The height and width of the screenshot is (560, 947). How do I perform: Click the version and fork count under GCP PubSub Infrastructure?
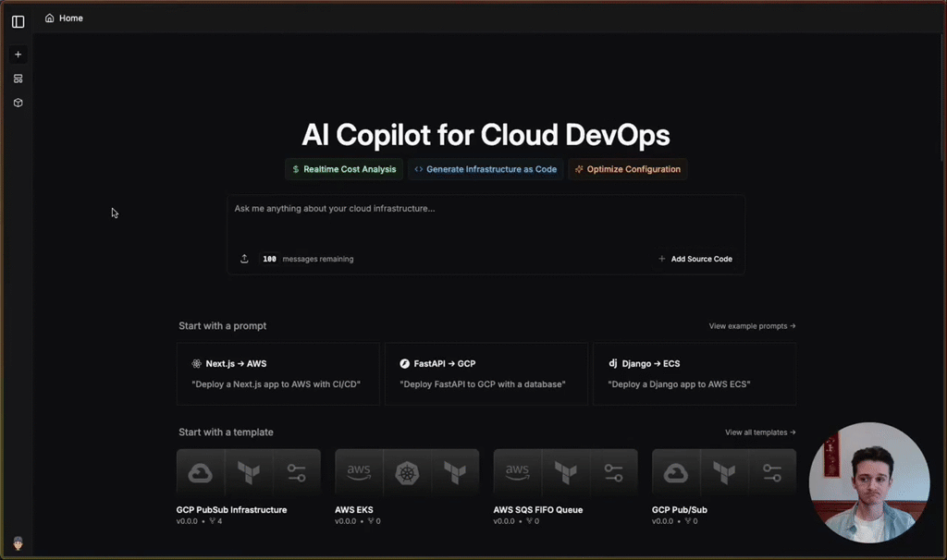(x=200, y=521)
